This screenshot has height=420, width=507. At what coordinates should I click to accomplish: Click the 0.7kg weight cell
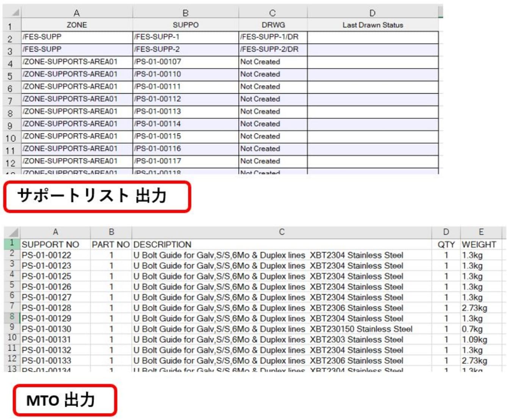pos(482,329)
